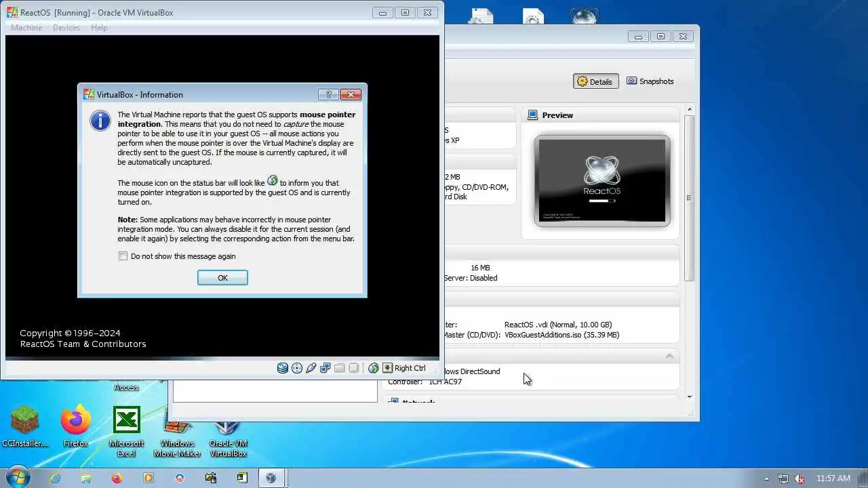Click the active VirtualBox taskbar button
This screenshot has width=868, height=488.
271,478
